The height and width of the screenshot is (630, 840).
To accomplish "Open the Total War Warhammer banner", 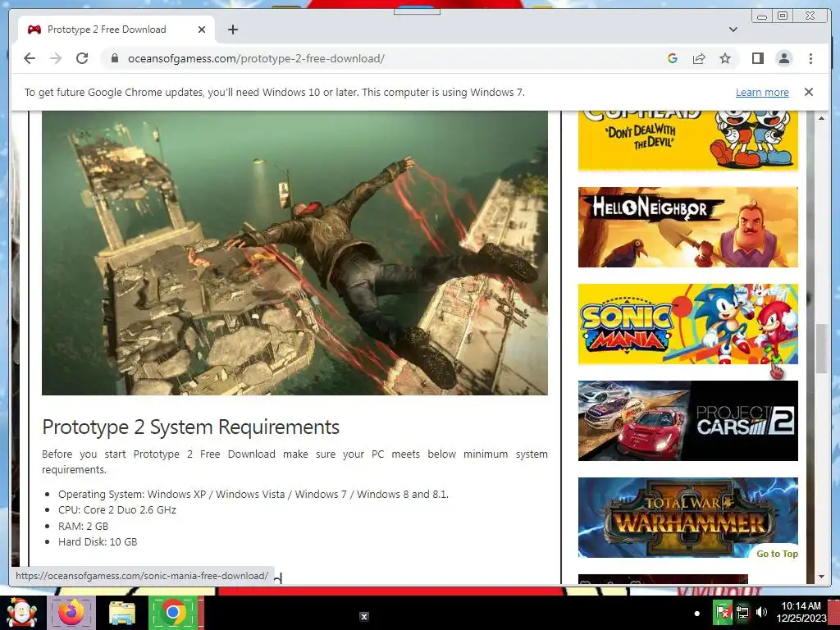I will pos(688,518).
